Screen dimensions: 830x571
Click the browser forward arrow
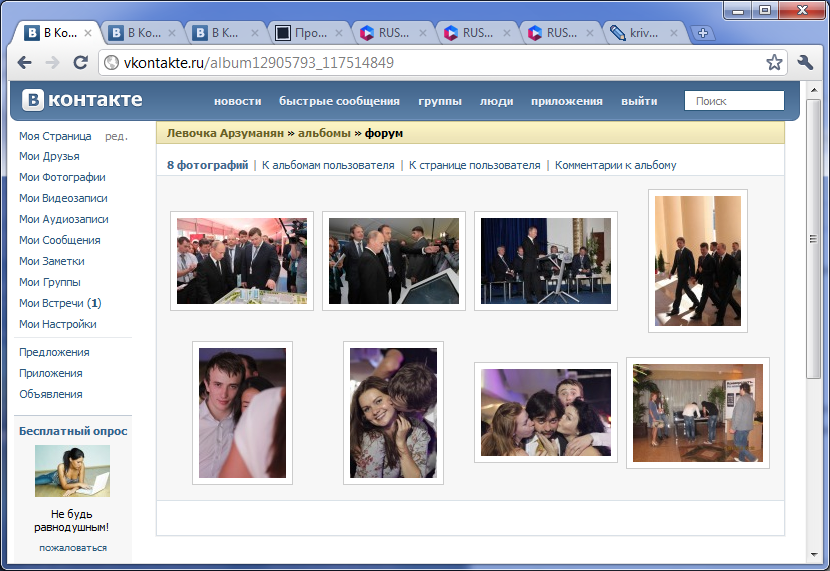[x=52, y=62]
